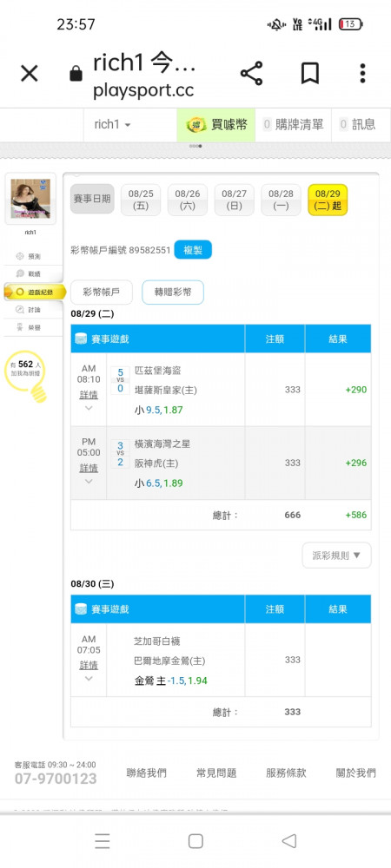Open the rich1 account dropdown
Image resolution: width=391 pixels, height=868 pixels.
[x=112, y=124]
